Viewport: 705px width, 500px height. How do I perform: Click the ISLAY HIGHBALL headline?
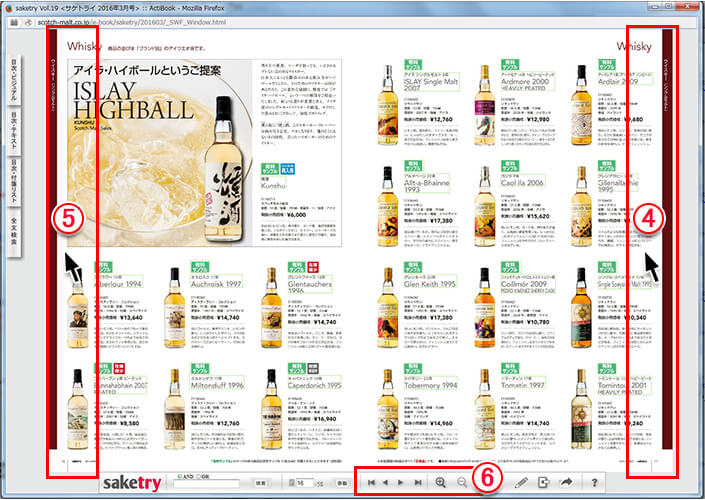(133, 100)
